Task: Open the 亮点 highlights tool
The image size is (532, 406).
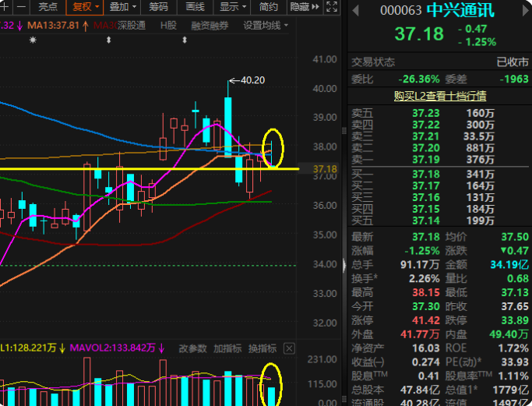Action: coord(48,7)
